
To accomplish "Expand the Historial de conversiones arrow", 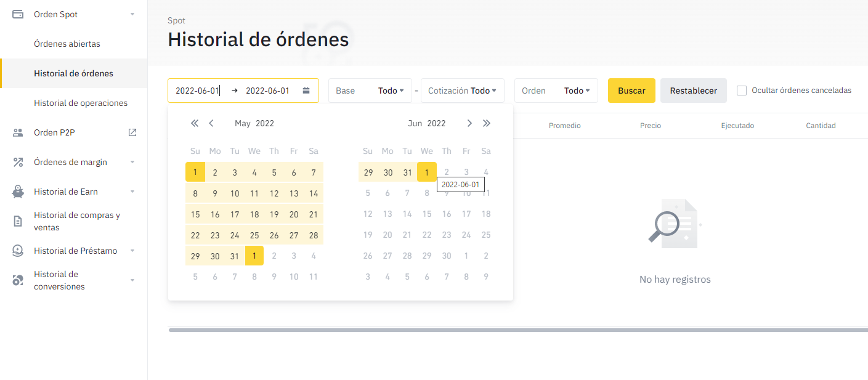I will click(x=132, y=280).
